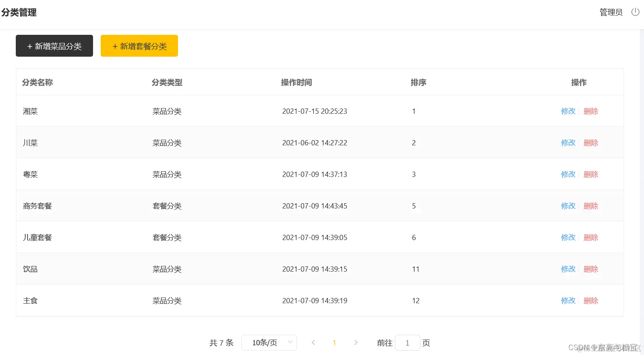Screen dimensions: 644x355
Task: Click 套餐分类 type in 商务套餐 row
Action: 167,206
